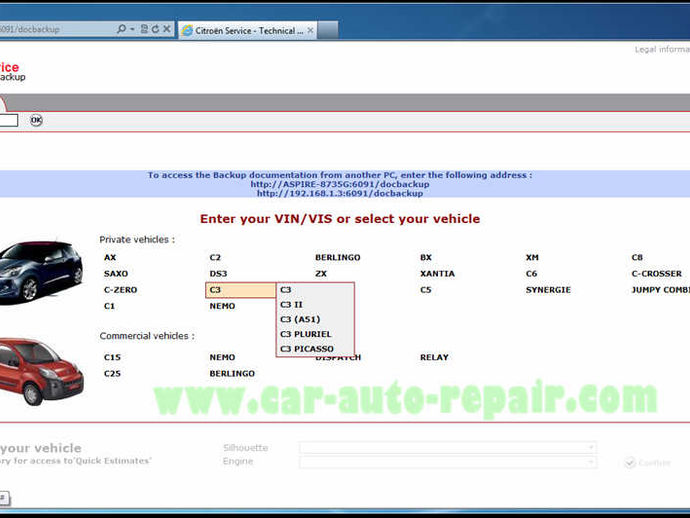Select the C25 commercial vehicle
This screenshot has width=690, height=518.
pos(112,374)
